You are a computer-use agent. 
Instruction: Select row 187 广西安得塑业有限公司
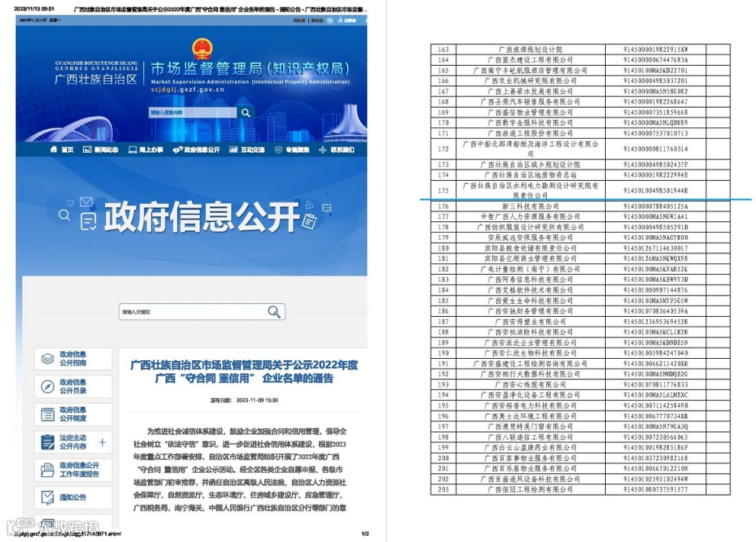click(x=580, y=321)
